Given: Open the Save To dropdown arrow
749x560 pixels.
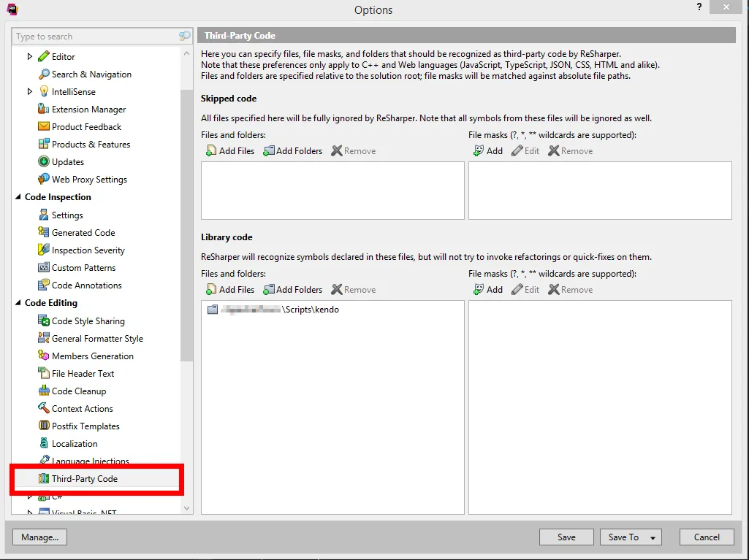Looking at the screenshot, I should [653, 537].
